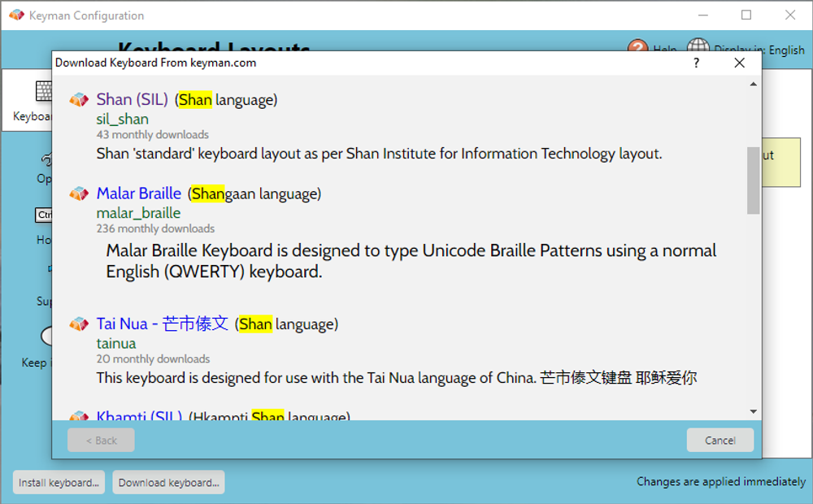Minimize the Keyman Configuration window
Image resolution: width=813 pixels, height=504 pixels.
click(x=703, y=15)
